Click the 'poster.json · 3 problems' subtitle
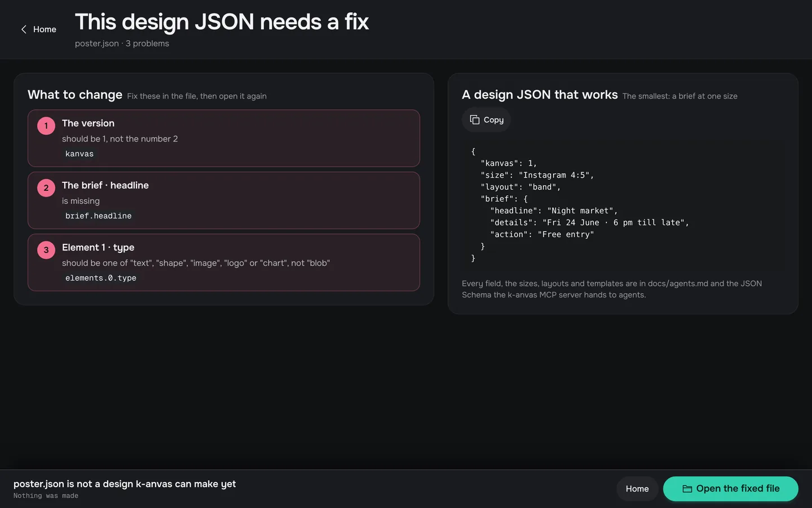 pos(122,43)
